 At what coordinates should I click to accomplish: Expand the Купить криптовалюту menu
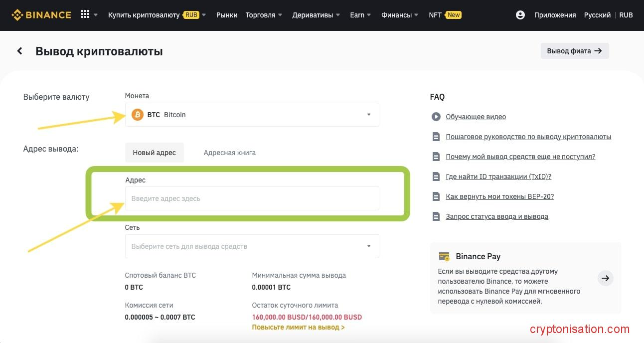157,15
